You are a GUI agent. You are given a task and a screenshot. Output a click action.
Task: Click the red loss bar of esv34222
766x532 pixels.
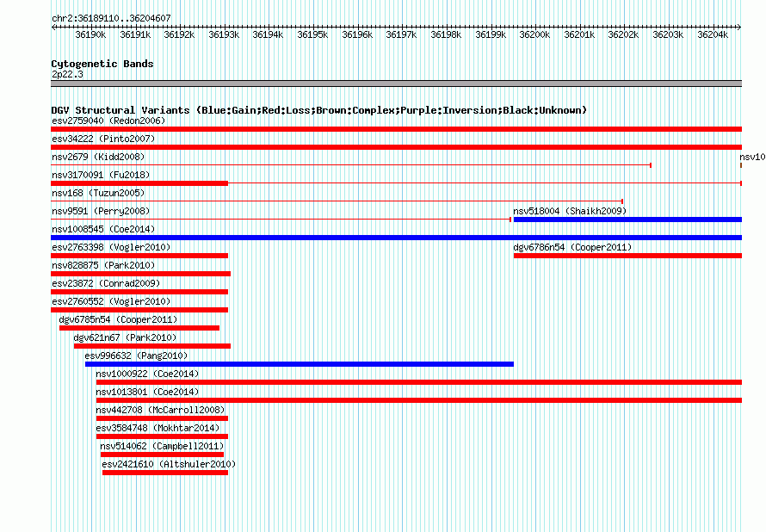(x=396, y=147)
